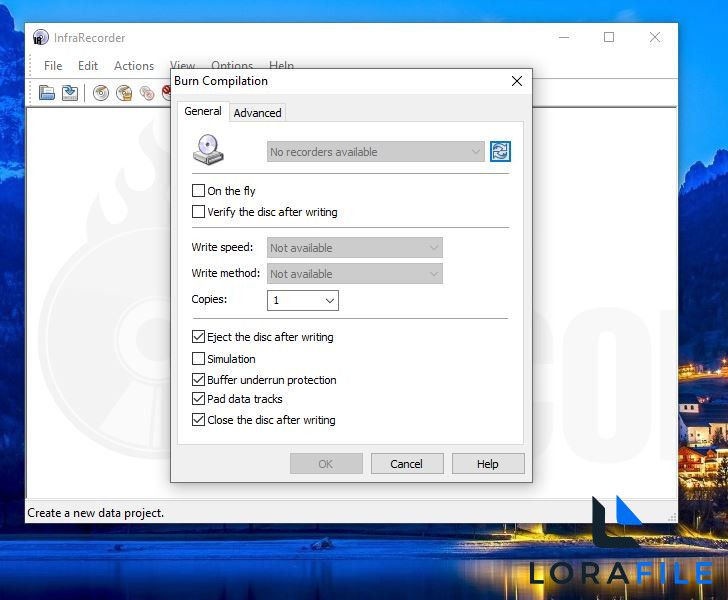Select the General tab
This screenshot has width=728, height=600.
[x=203, y=111]
